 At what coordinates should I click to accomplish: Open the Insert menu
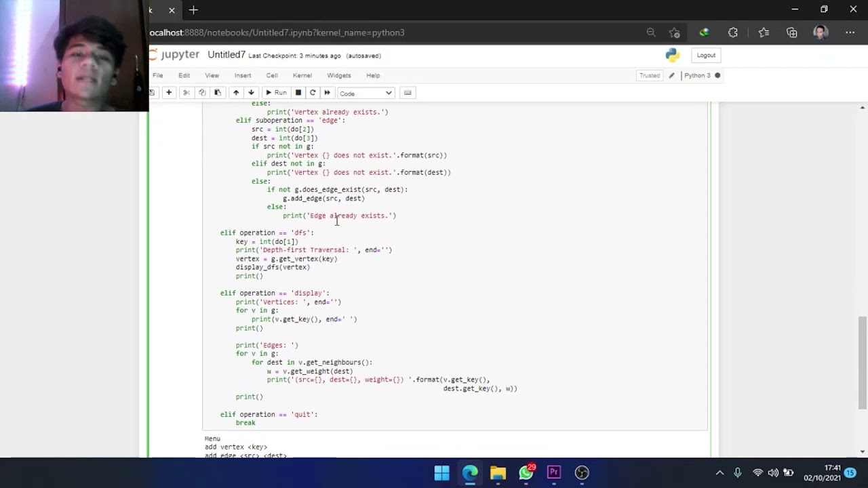[242, 75]
